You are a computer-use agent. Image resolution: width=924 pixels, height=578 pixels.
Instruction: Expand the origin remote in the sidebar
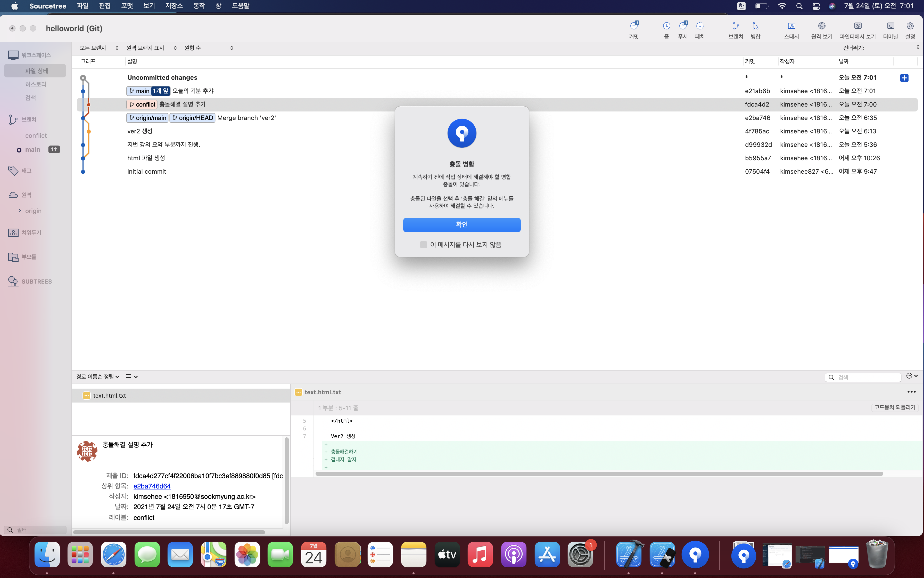pos(20,211)
